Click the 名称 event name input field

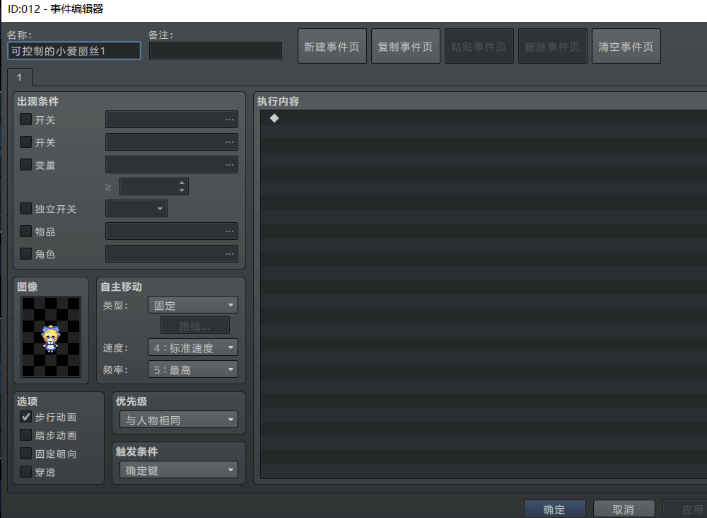(x=73, y=51)
